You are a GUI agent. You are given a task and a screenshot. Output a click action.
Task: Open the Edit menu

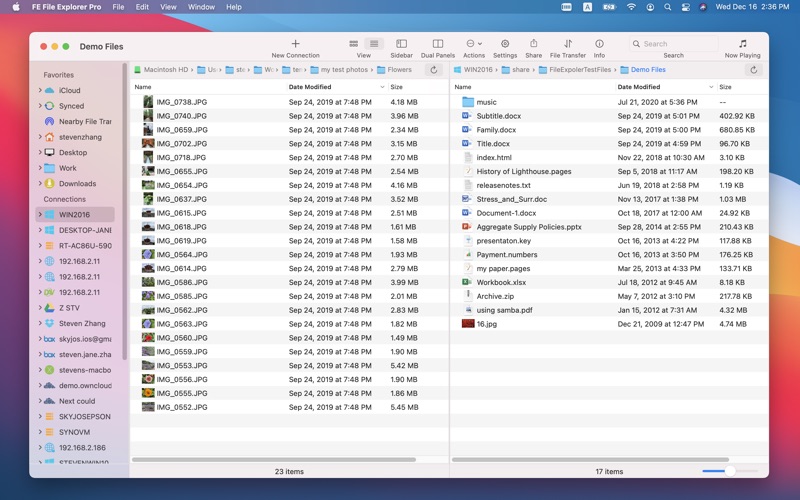pos(142,7)
